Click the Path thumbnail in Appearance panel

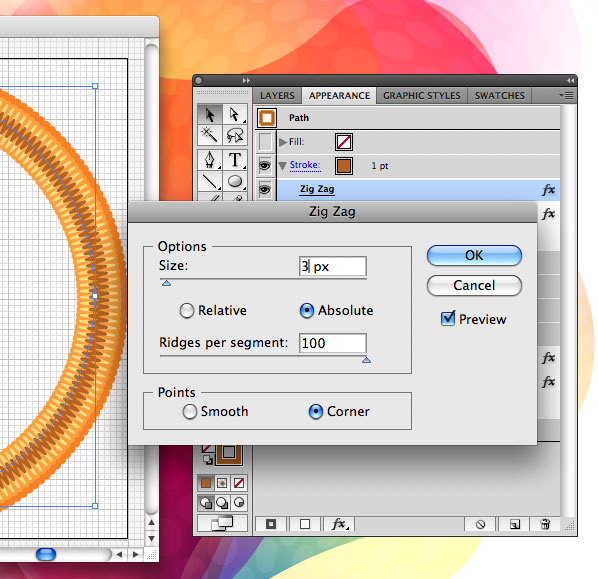click(267, 117)
